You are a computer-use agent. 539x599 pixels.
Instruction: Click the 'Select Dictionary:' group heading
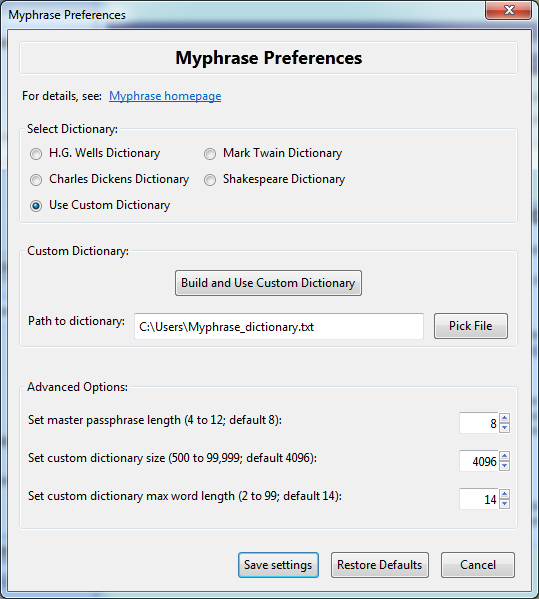coord(72,129)
